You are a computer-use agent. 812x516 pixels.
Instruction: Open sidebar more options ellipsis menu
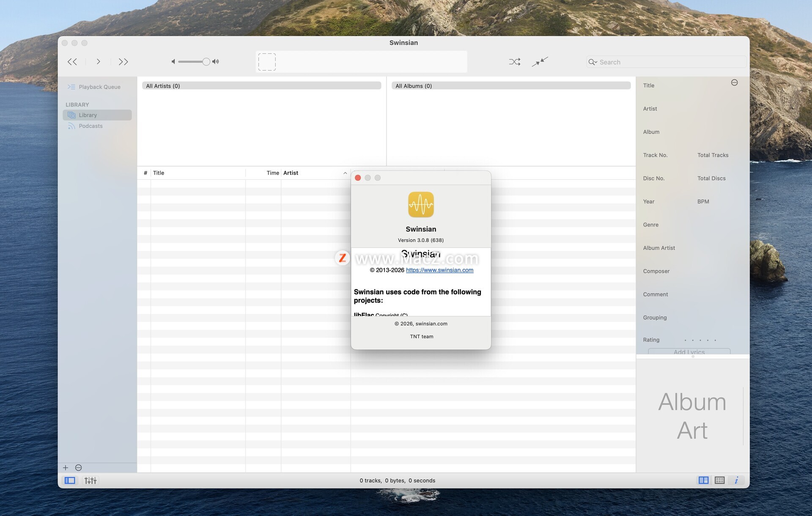tap(78, 468)
